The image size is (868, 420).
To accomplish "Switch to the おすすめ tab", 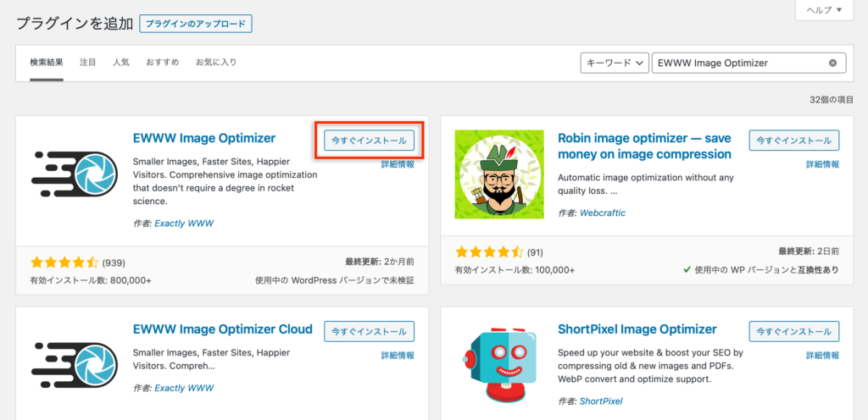I will point(163,63).
